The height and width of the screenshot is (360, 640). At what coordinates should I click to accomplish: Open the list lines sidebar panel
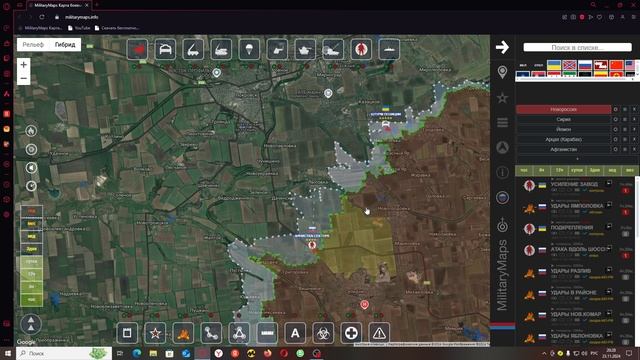click(x=502, y=122)
